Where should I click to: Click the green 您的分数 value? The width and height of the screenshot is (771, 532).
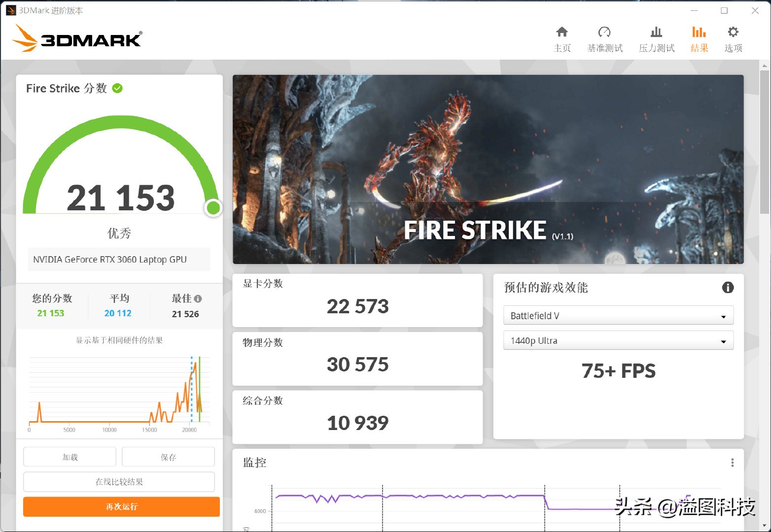click(x=51, y=313)
